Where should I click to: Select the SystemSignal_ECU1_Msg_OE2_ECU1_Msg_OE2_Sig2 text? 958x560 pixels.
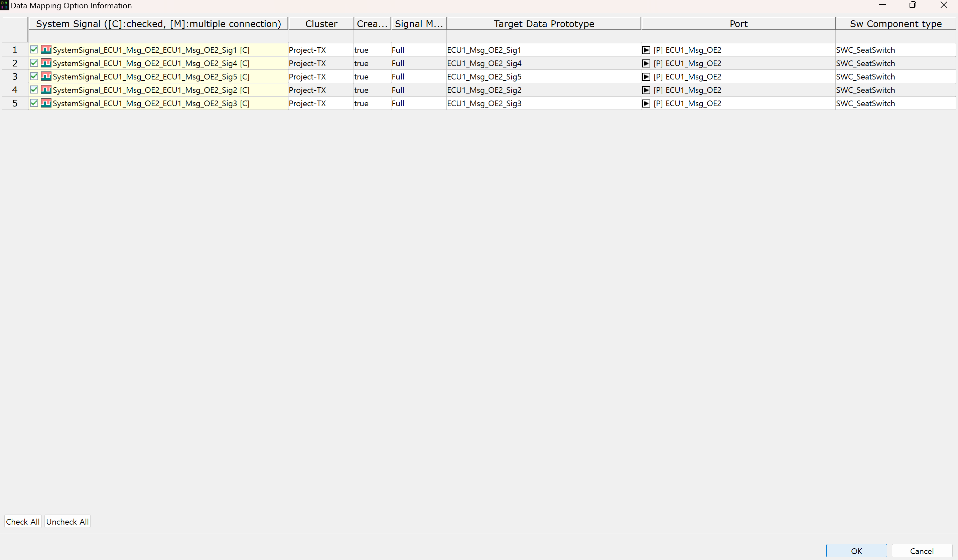coord(145,90)
